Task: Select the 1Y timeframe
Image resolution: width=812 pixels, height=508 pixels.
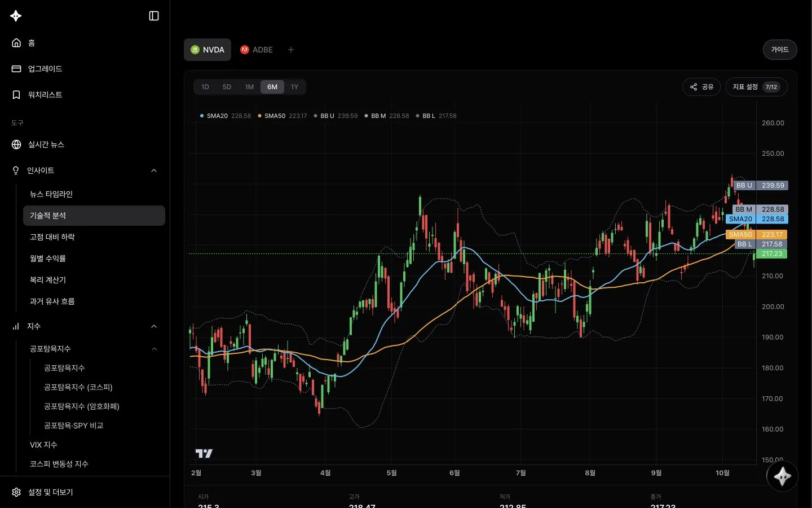Action: coord(294,87)
